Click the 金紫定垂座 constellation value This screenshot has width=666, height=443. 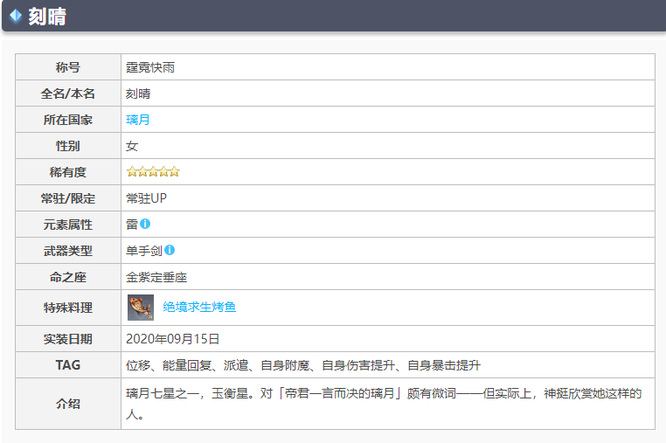pos(157,276)
